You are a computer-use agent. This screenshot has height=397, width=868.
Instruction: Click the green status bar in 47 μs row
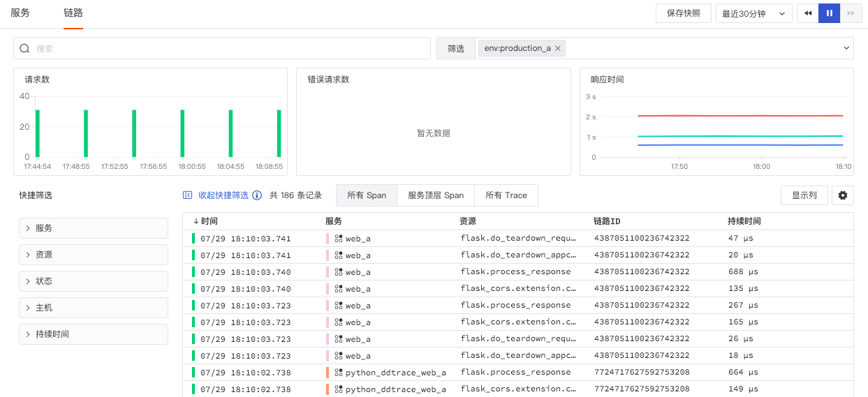tap(193, 239)
